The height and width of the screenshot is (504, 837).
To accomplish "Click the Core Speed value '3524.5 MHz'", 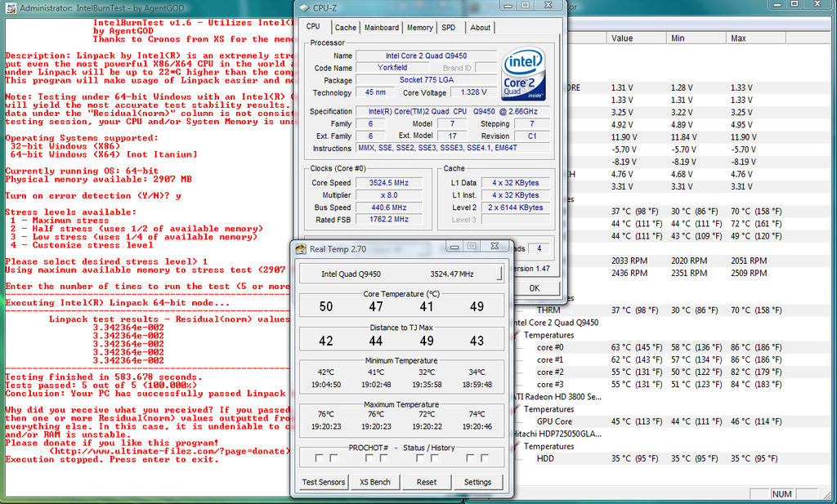I will tap(389, 182).
